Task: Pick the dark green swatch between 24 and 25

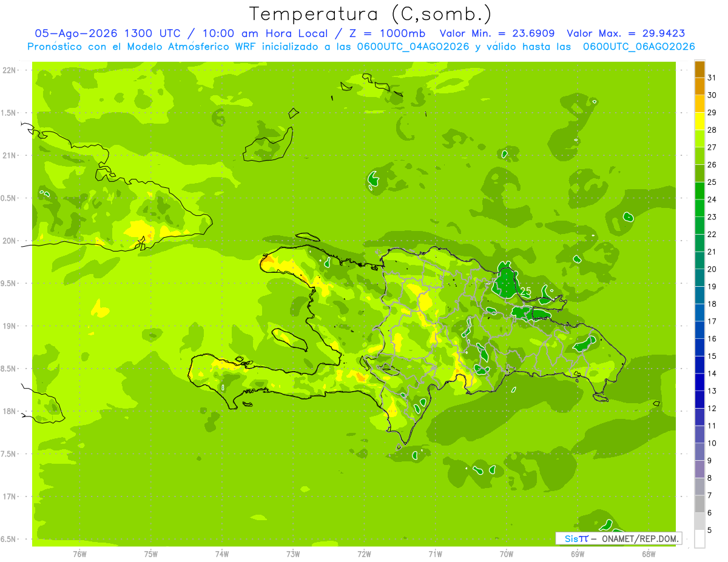Action: coord(699,191)
